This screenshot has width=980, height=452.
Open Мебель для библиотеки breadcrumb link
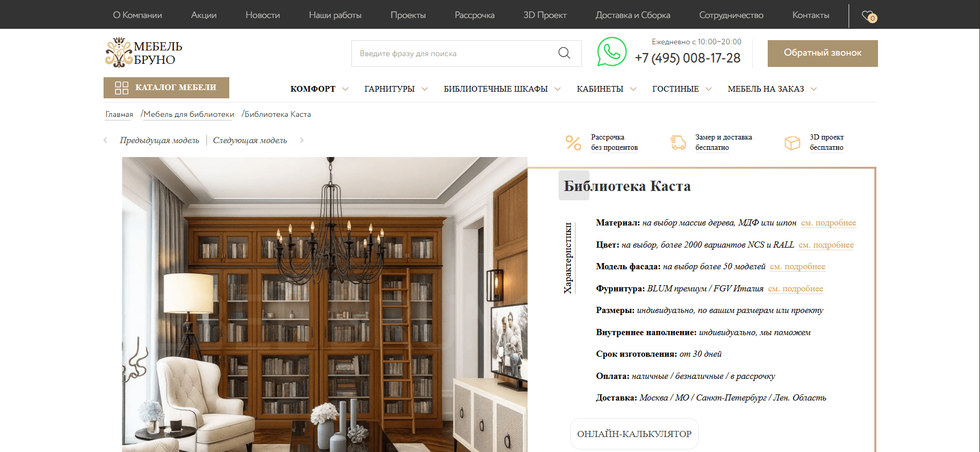tap(189, 114)
